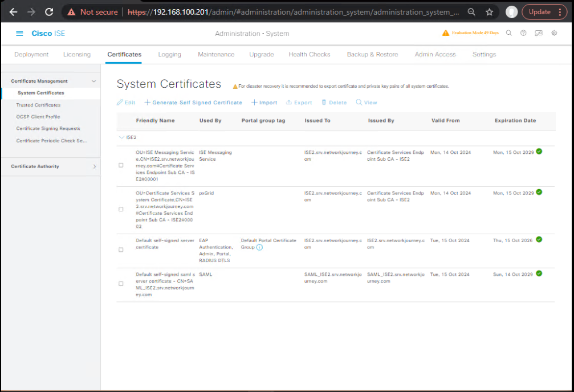This screenshot has width=574, height=392.
Task: Click the browser Update button
Action: [540, 12]
